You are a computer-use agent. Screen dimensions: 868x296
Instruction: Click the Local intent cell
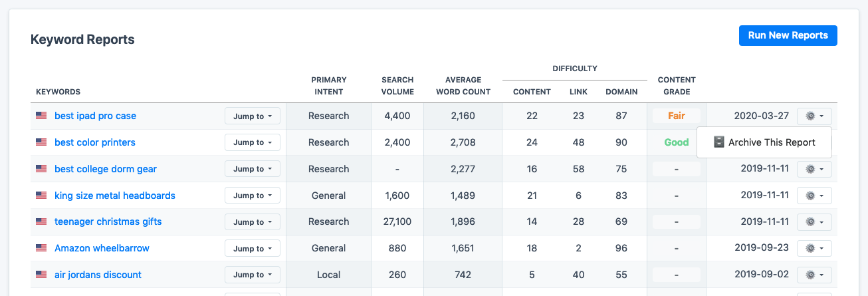(x=328, y=275)
